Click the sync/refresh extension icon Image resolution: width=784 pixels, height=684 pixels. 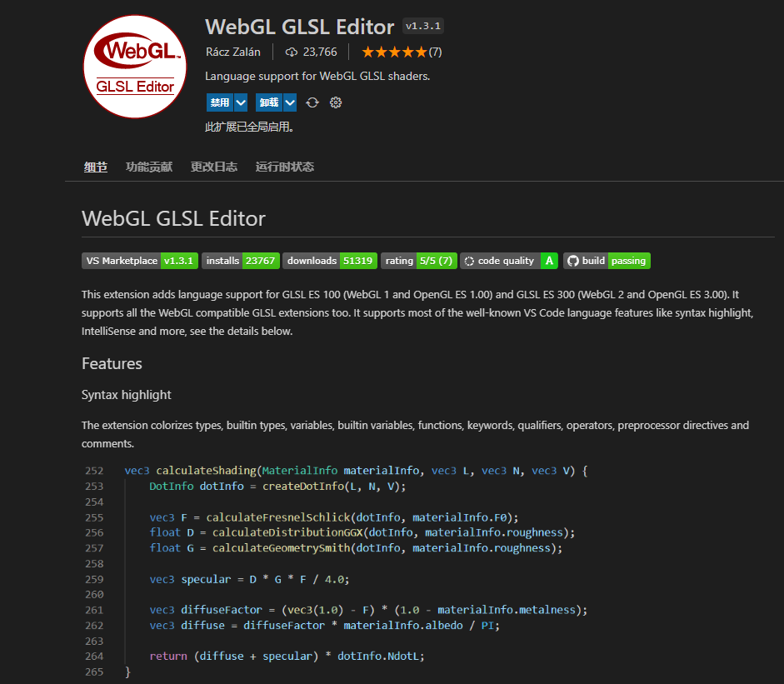(x=312, y=102)
